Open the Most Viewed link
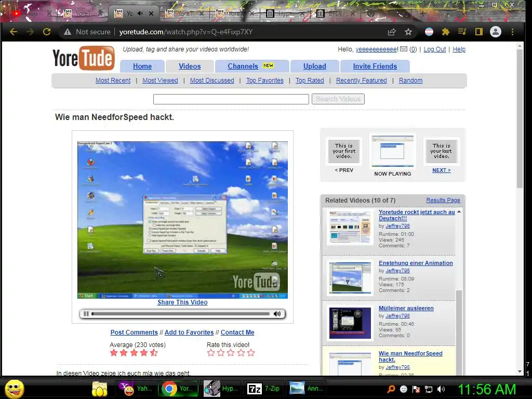Viewport: 532px width, 399px height. coord(160,81)
